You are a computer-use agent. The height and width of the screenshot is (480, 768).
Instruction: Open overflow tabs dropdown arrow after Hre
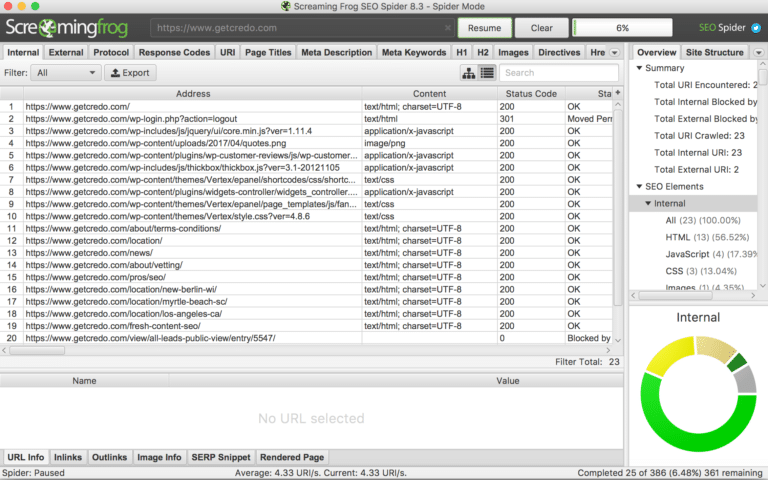(x=615, y=52)
